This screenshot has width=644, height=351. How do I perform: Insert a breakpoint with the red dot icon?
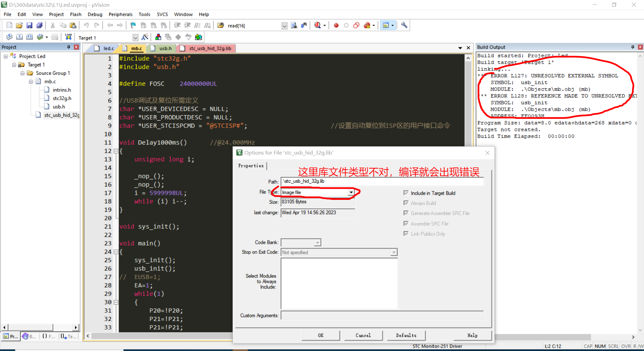336,26
